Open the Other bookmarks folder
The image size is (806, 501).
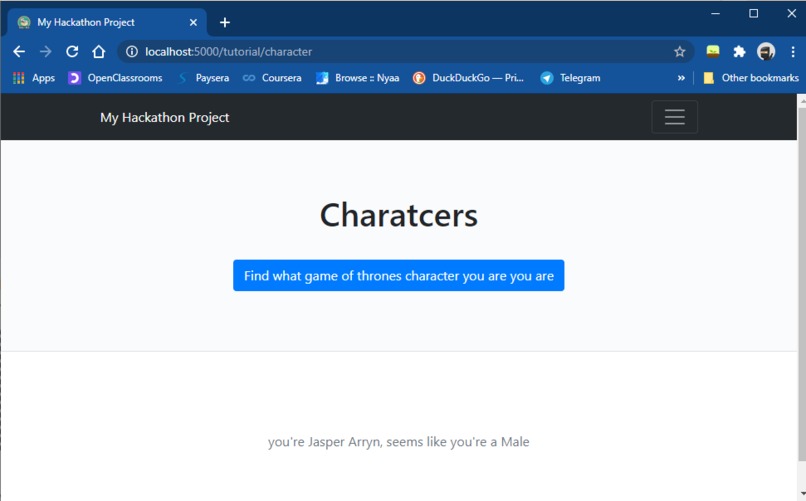(751, 78)
